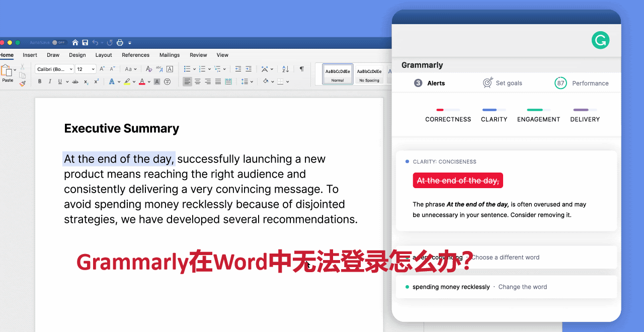This screenshot has height=332, width=644.
Task: Open the Alerts tab in Grammarly
Action: click(x=430, y=83)
